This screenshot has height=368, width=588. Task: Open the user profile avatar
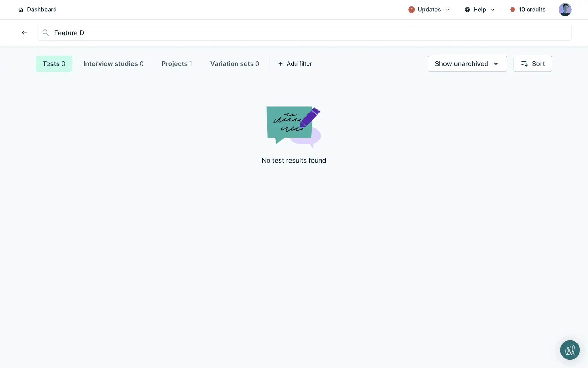(565, 10)
